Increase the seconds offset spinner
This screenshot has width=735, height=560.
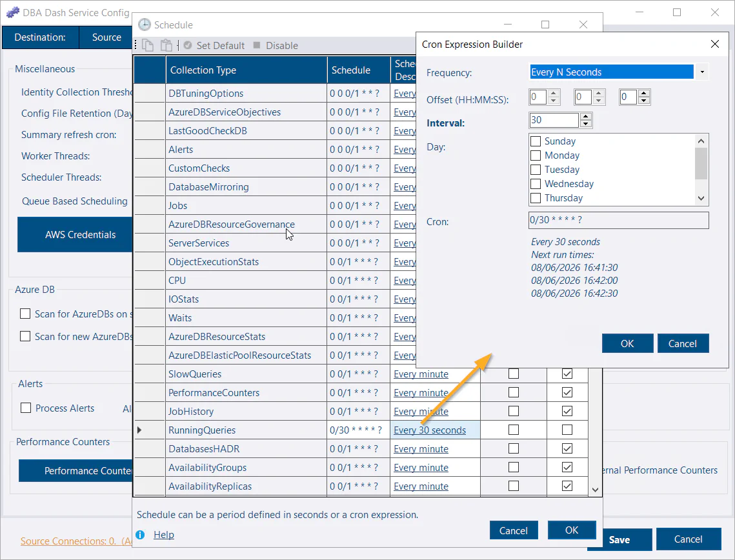coord(643,94)
